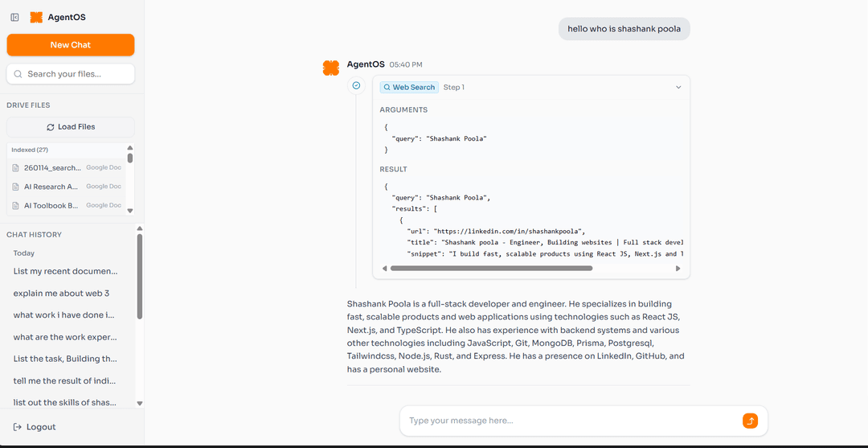Click the document icon for 260114_search file
Viewport: 868px width, 448px height.
click(16, 167)
